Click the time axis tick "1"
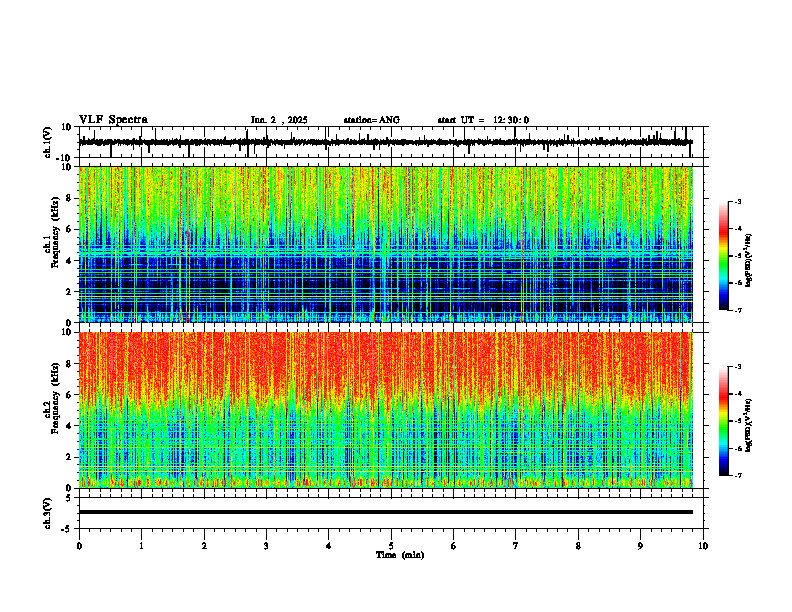Image resolution: width=792 pixels, height=612 pixels. 141,546
